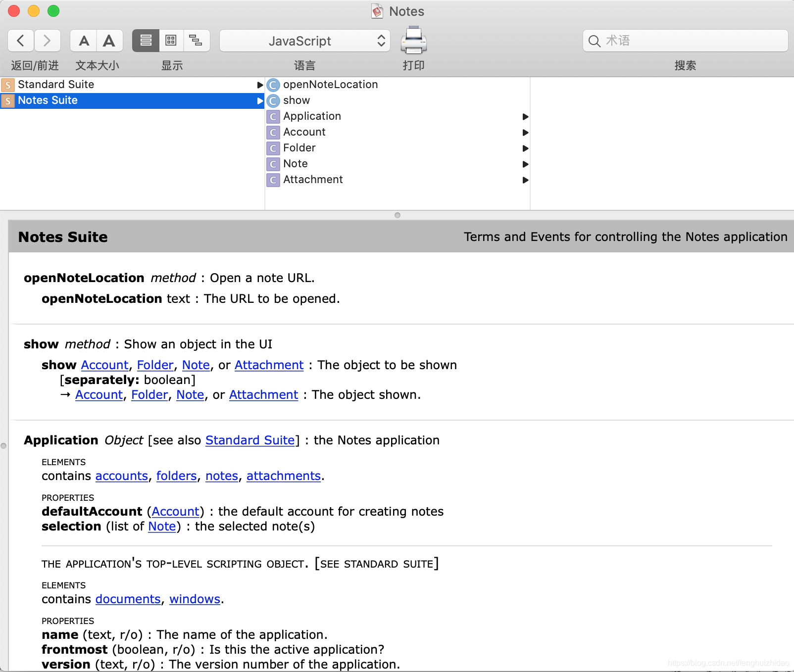
Task: Switch to the list display view
Action: click(146, 41)
